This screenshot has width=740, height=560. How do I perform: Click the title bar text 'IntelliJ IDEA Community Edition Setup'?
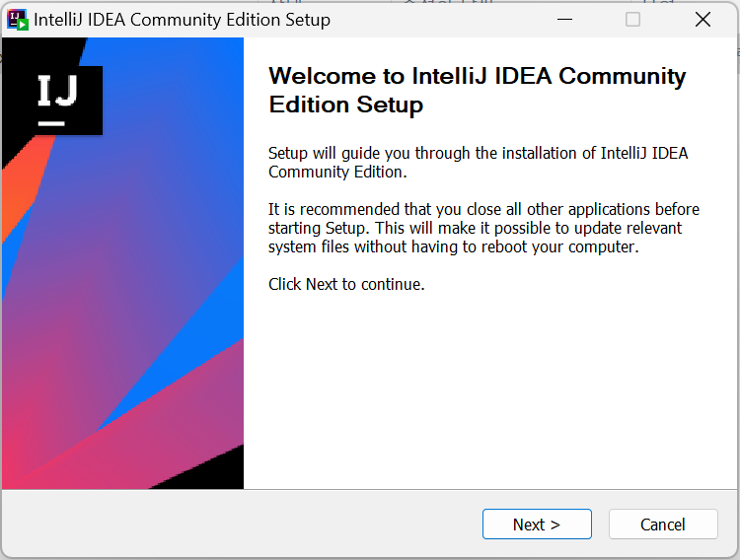pyautogui.click(x=183, y=20)
